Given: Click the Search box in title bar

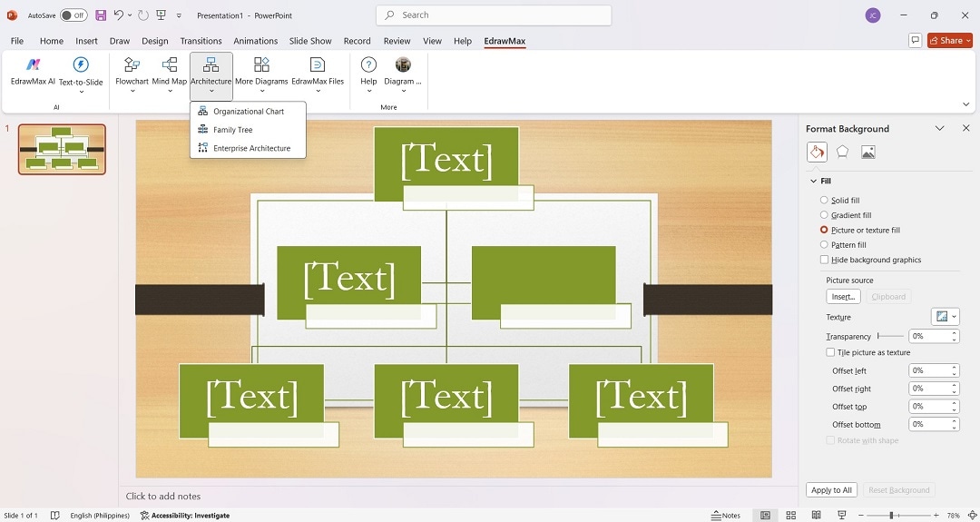Looking at the screenshot, I should [x=494, y=15].
